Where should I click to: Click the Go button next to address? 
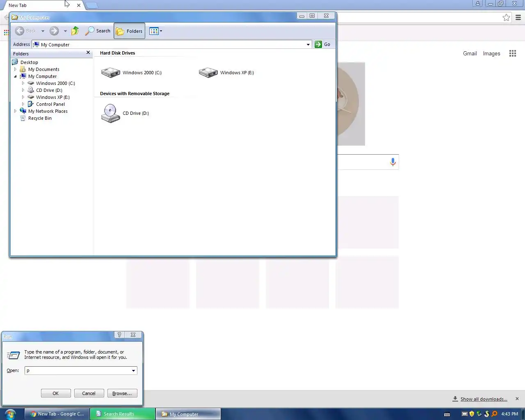(322, 44)
